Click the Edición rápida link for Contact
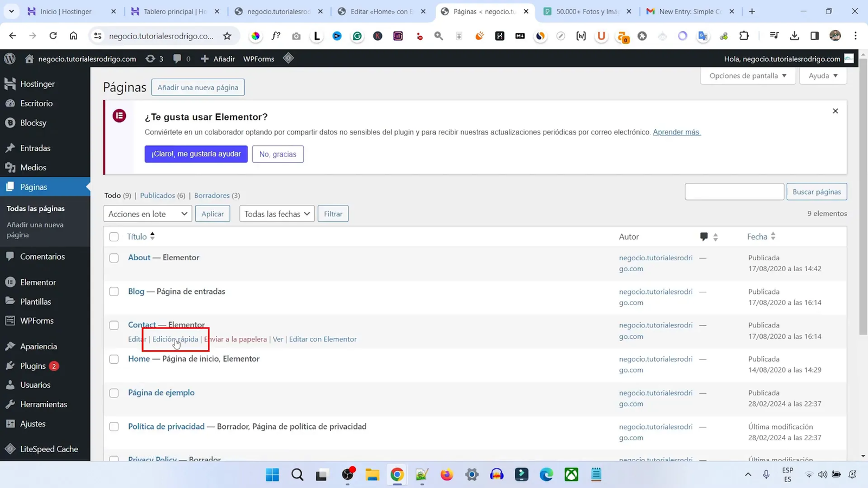The width and height of the screenshot is (868, 488). point(175,339)
